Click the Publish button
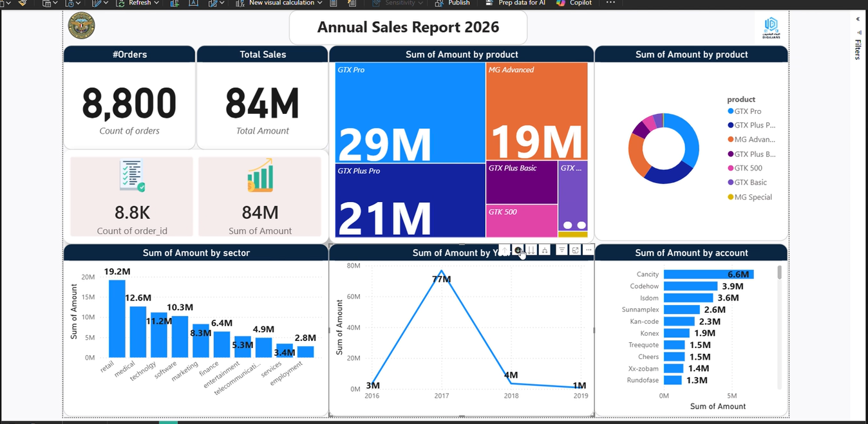 coord(453,3)
